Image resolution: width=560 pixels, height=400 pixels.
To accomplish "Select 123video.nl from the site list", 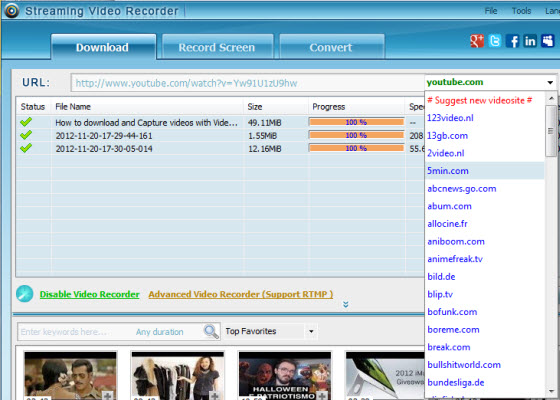I will [450, 118].
